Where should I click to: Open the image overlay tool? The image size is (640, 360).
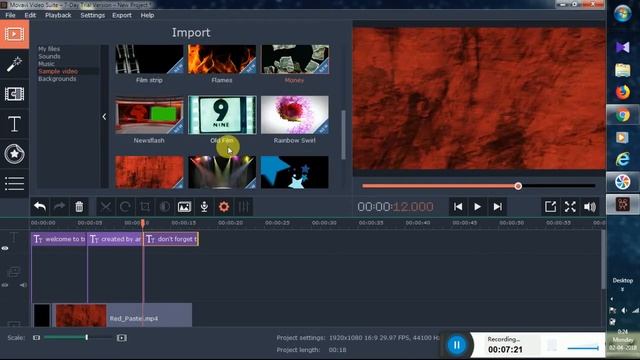click(184, 207)
